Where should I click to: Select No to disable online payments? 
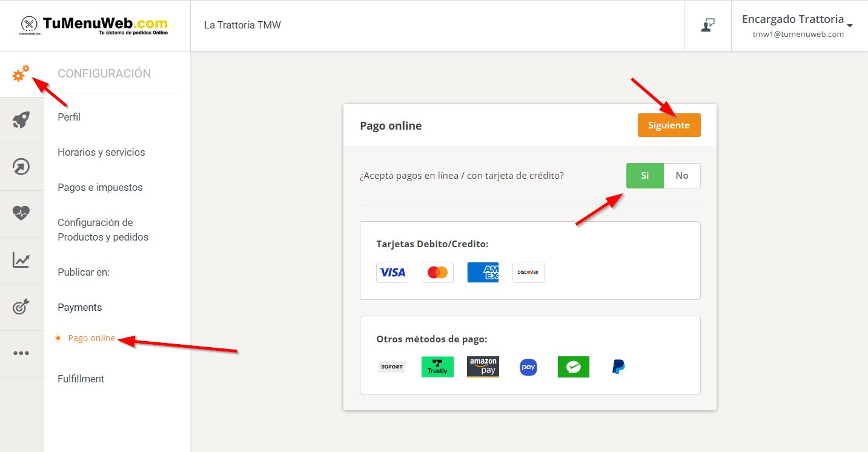682,176
